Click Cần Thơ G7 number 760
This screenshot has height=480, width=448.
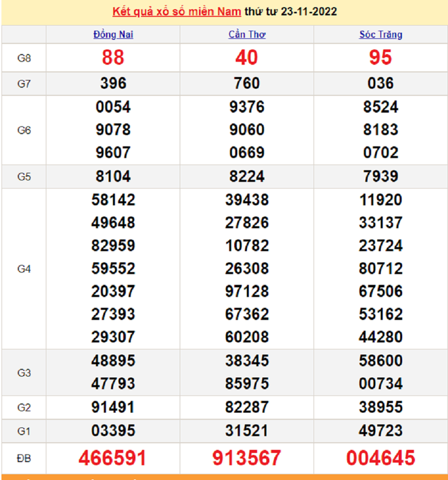click(247, 83)
